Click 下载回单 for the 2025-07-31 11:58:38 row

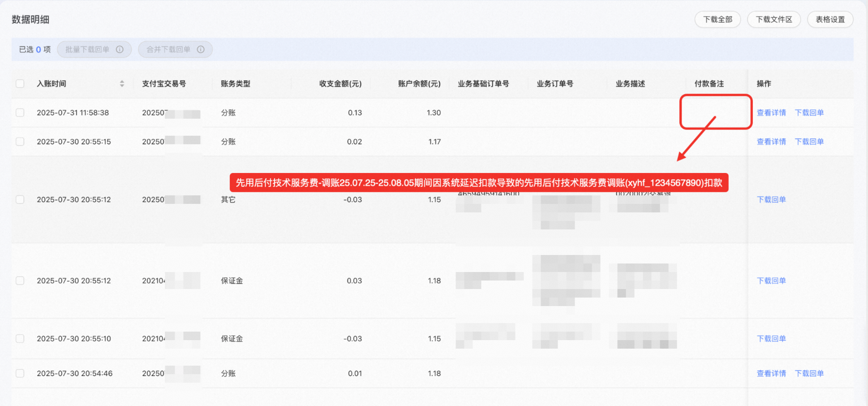pos(809,112)
